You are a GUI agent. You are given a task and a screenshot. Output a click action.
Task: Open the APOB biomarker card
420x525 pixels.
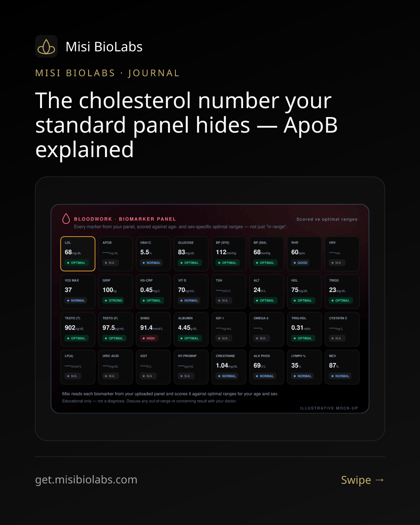(115, 254)
